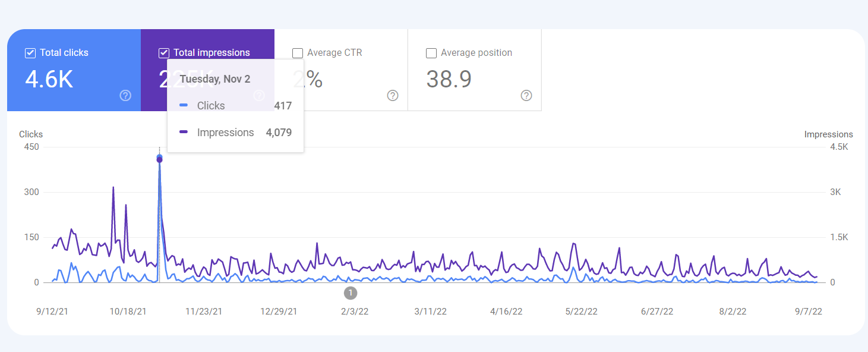The image size is (868, 352).
Task: Click the highlighted Nov 2 data point
Action: 159,158
